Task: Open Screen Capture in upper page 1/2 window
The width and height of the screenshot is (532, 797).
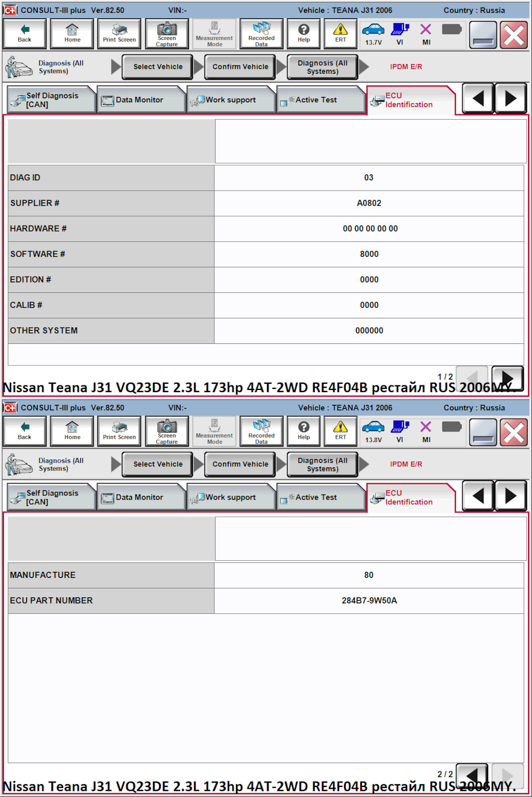Action: tap(167, 33)
